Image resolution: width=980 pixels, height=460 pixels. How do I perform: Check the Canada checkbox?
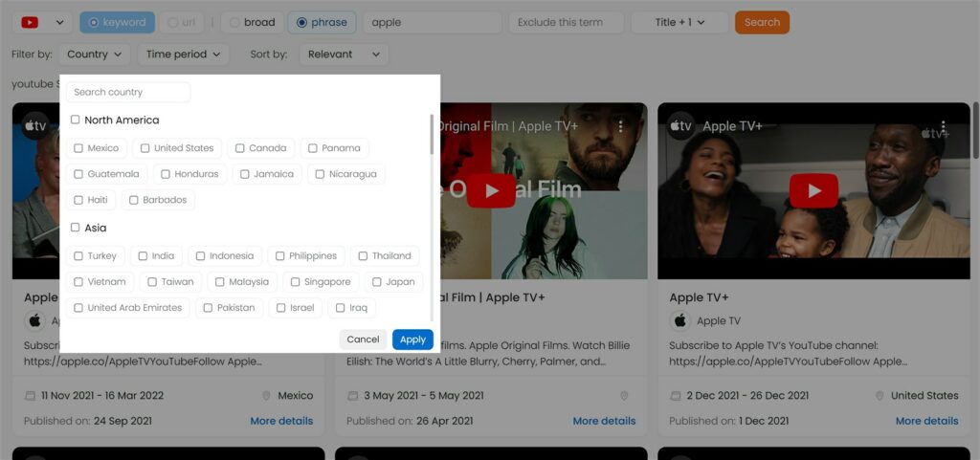[x=240, y=148]
